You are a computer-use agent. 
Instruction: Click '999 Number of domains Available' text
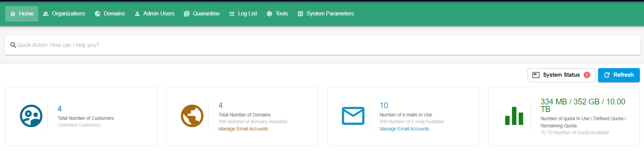click(x=253, y=122)
